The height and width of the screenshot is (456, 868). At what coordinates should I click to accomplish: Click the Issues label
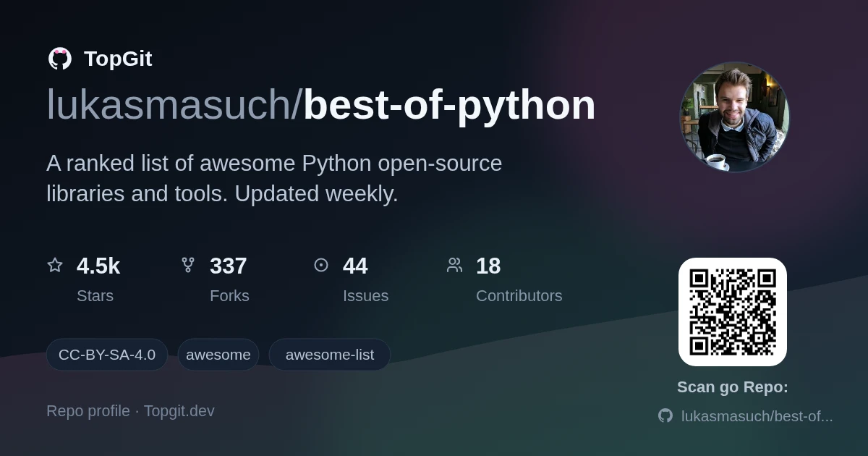[x=365, y=296]
